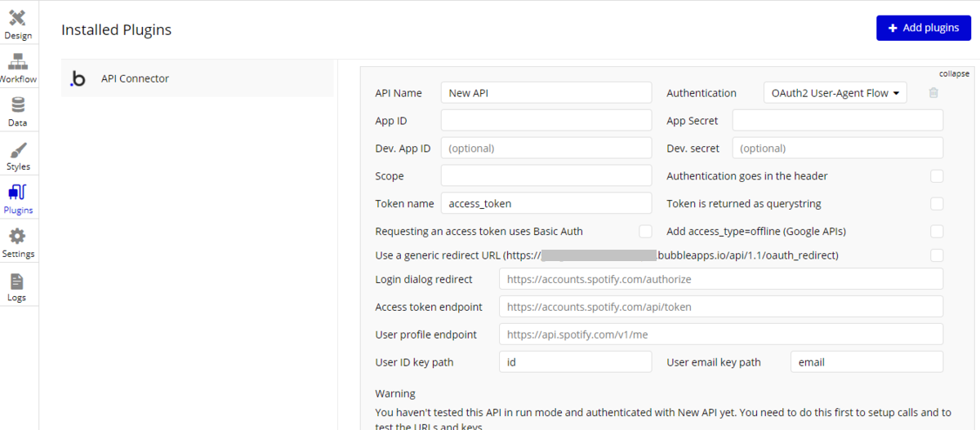Viewport: 980px width, 430px height.
Task: Enable Authentication goes in the header checkbox
Action: point(937,176)
